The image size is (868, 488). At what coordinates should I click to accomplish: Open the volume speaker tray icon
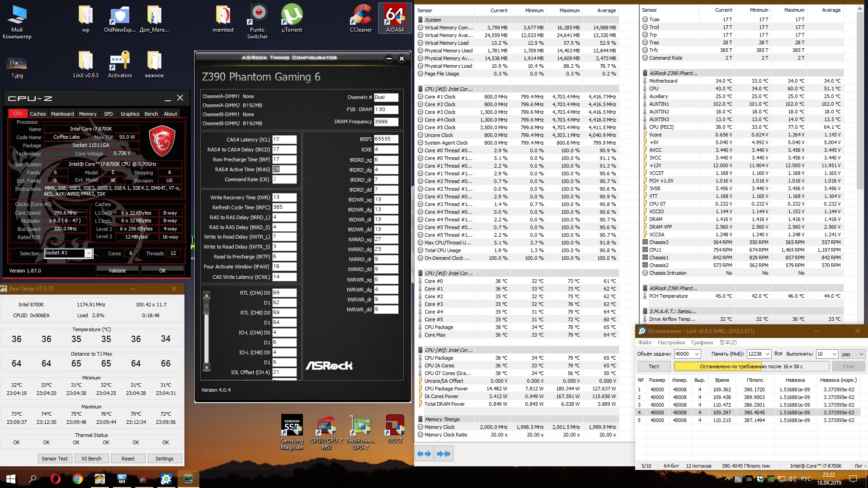(793, 479)
